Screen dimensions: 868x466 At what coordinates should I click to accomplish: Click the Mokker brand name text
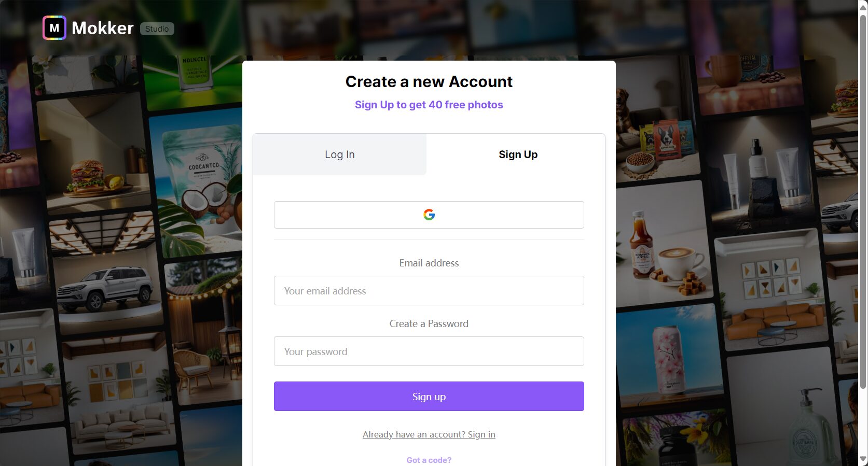pos(103,28)
